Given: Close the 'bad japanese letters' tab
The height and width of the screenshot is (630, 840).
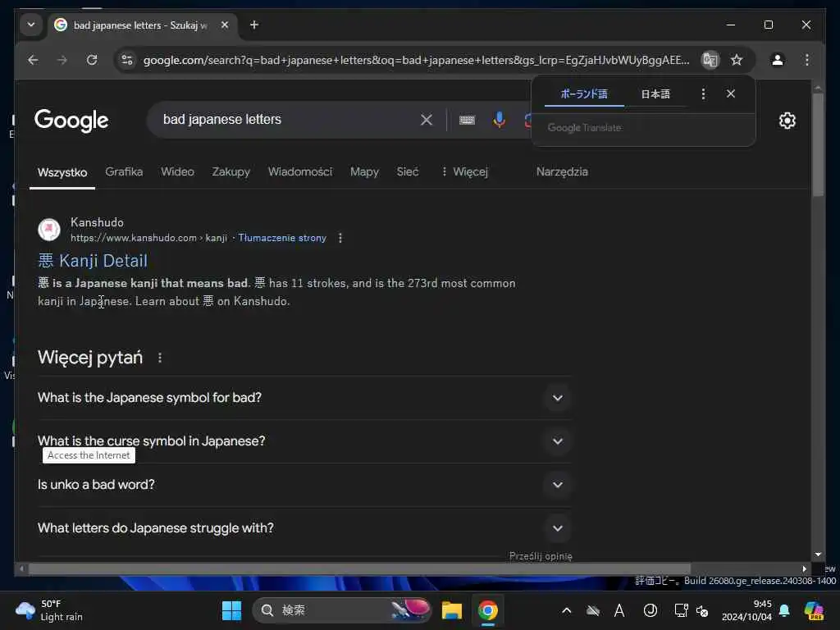Looking at the screenshot, I should [225, 25].
